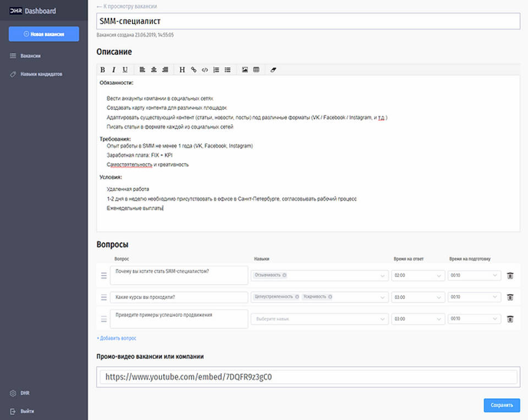Open answer time dropdown showing 02:00

418,275
